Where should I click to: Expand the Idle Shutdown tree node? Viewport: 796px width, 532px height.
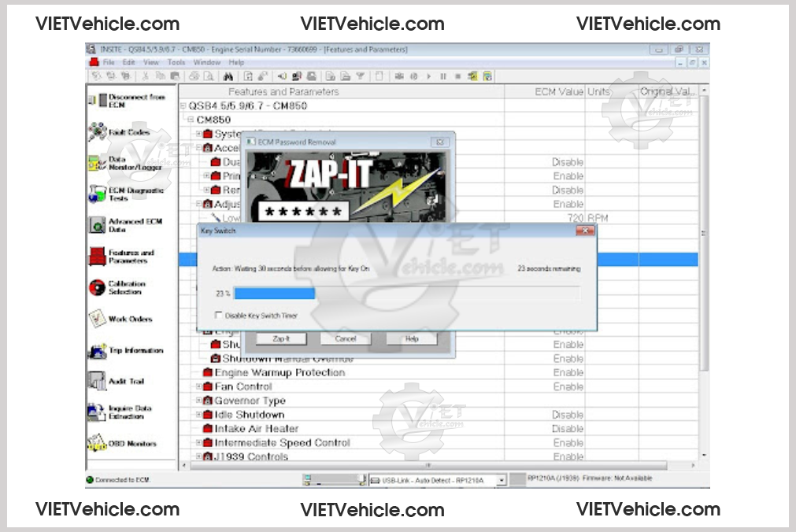(x=199, y=416)
